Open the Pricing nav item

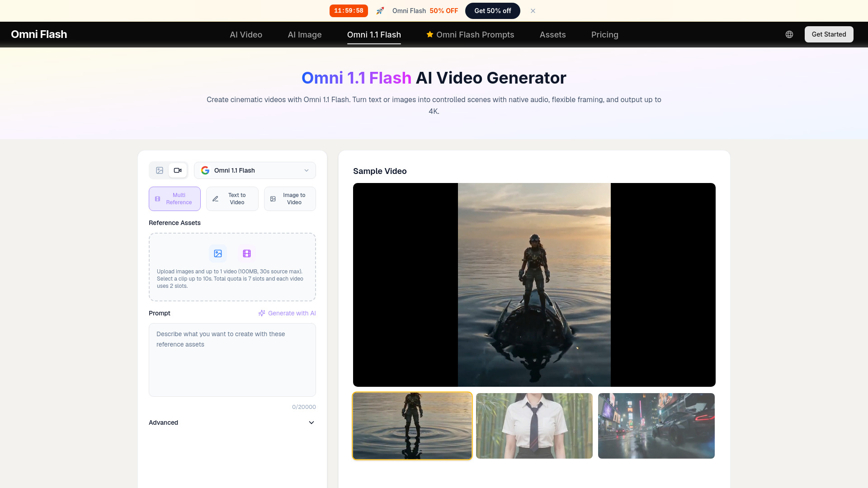605,35
